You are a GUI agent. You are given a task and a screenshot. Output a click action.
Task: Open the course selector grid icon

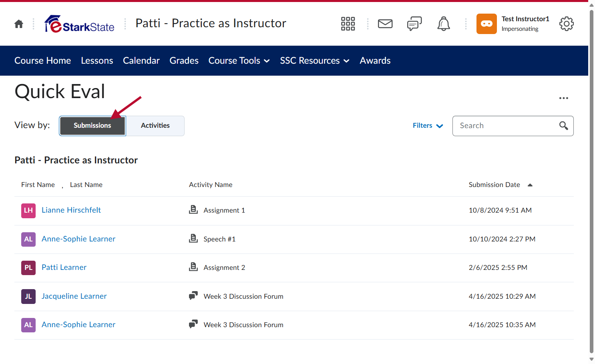point(348,24)
